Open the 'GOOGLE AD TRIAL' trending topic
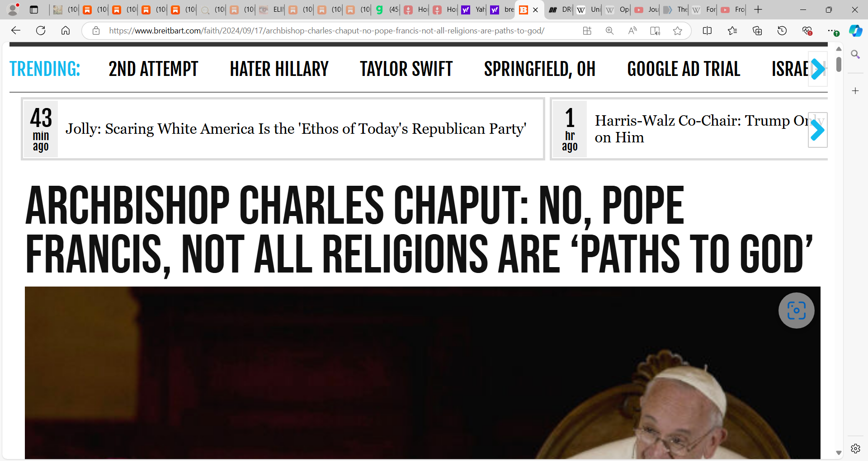Viewport: 868px width, 461px height. coord(684,69)
